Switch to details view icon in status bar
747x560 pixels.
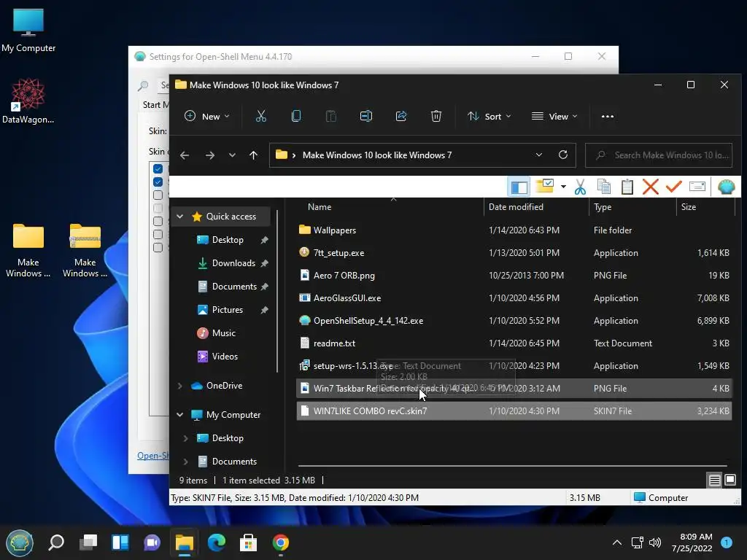click(715, 480)
